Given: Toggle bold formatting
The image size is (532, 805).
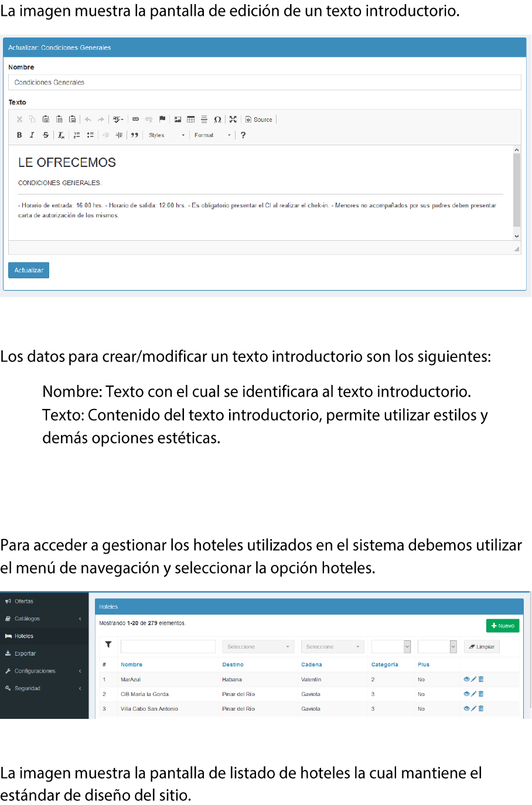Looking at the screenshot, I should [x=19, y=135].
